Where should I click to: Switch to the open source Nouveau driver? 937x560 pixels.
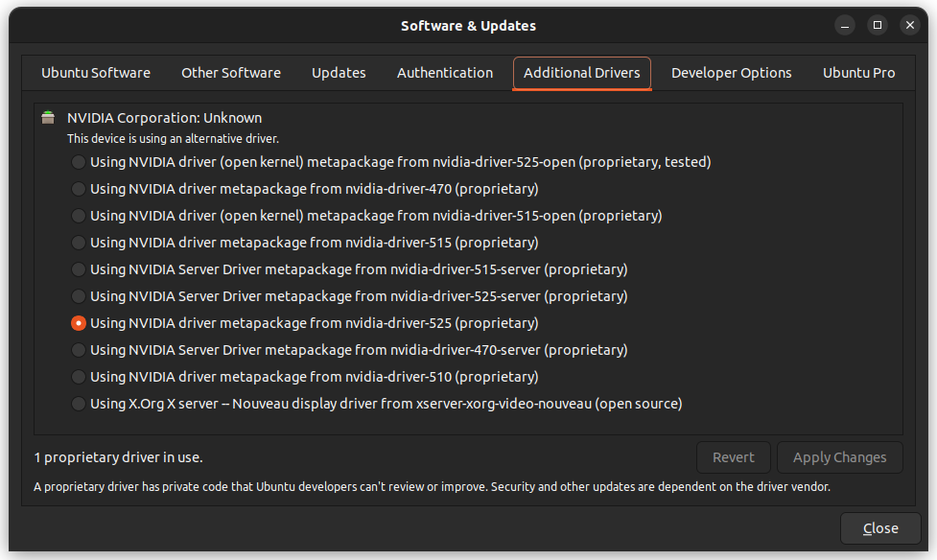(78, 404)
